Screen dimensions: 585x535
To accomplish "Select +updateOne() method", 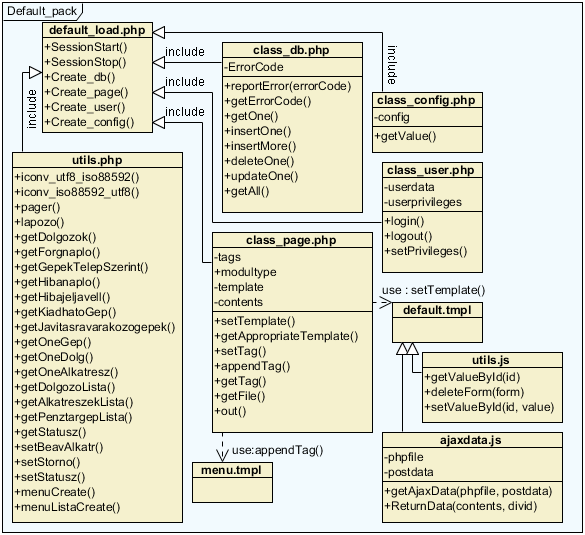I will pyautogui.click(x=261, y=176).
